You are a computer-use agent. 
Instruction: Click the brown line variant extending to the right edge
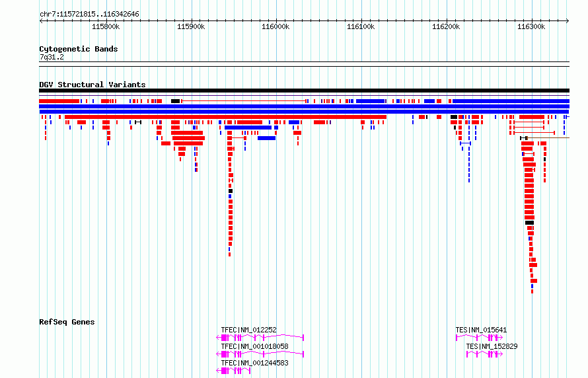(x=548, y=138)
